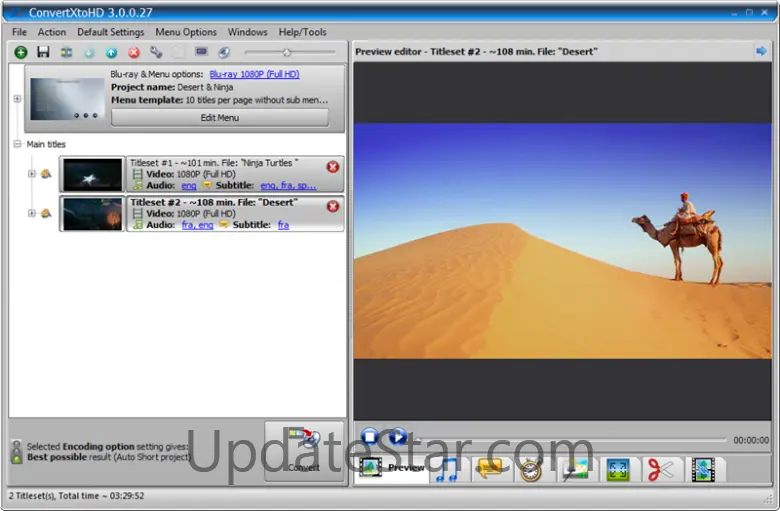Image resolution: width=780 pixels, height=511 pixels.
Task: Click the '2 Titleset(s), Total time' status text
Action: 76,496
